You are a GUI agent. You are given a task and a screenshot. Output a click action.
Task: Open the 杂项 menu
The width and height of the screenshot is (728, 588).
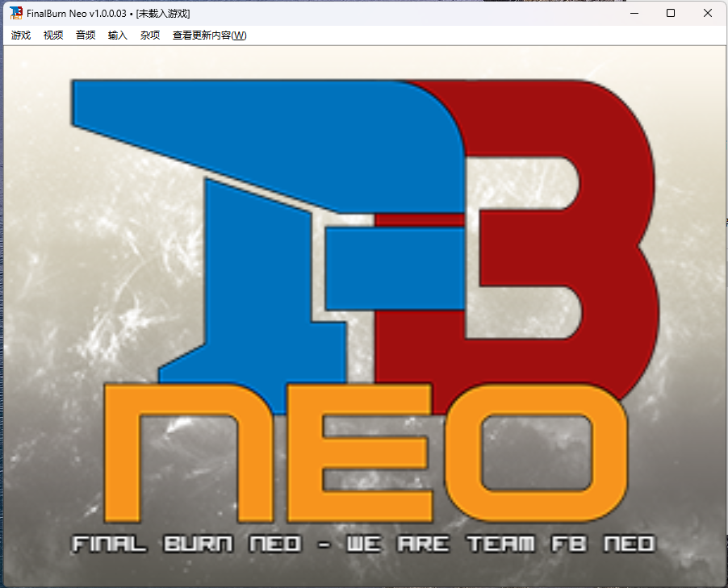point(150,35)
